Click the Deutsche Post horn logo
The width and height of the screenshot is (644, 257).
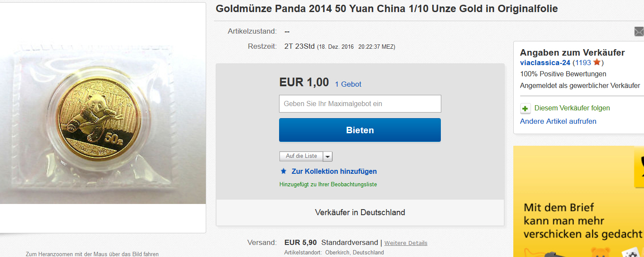(639, 167)
